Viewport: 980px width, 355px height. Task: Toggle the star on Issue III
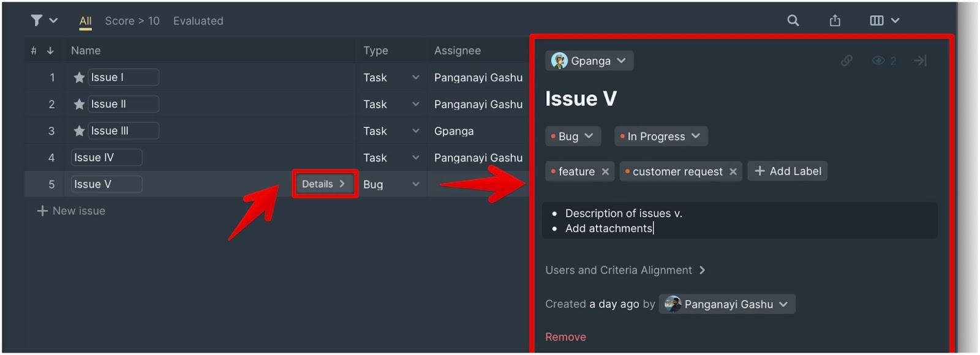79,130
